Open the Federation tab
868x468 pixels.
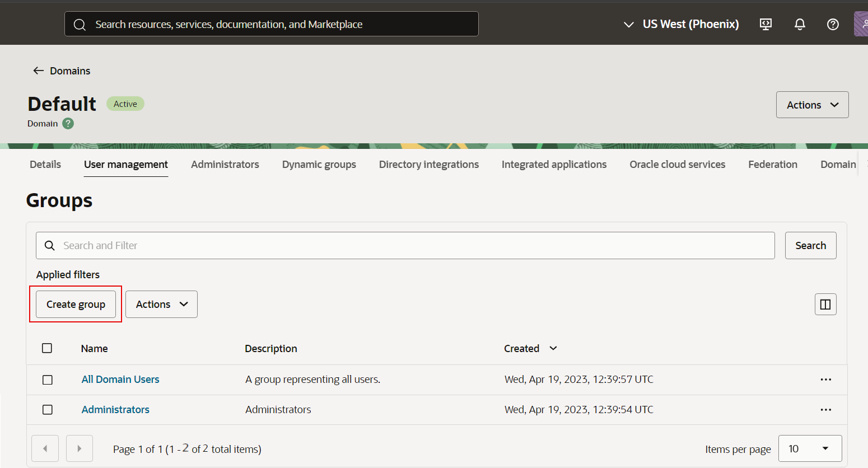click(772, 165)
